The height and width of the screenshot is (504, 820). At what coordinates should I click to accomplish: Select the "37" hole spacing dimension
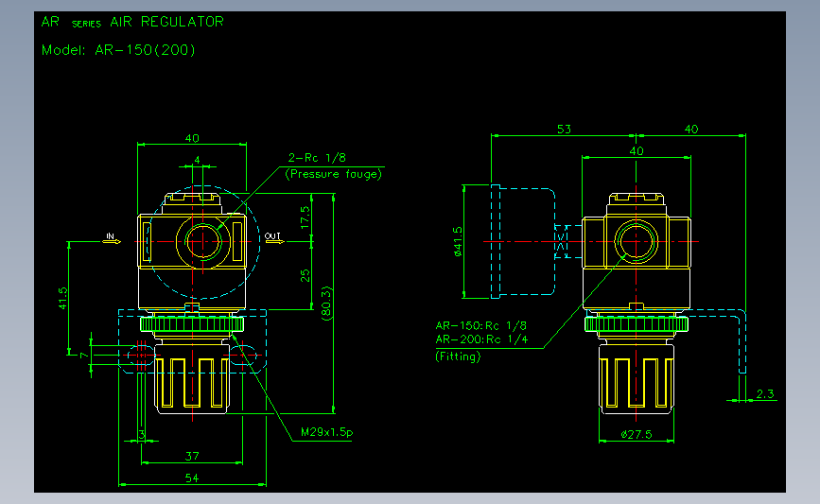192,456
